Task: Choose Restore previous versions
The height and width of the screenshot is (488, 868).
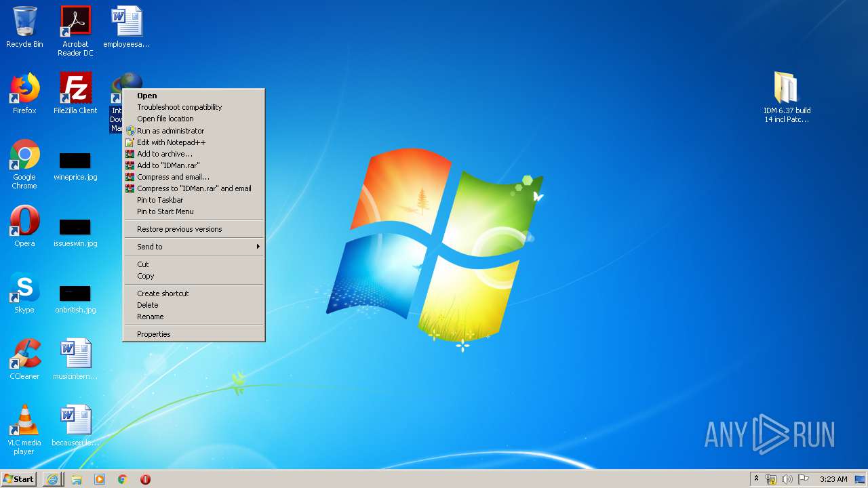Action: 194,229
